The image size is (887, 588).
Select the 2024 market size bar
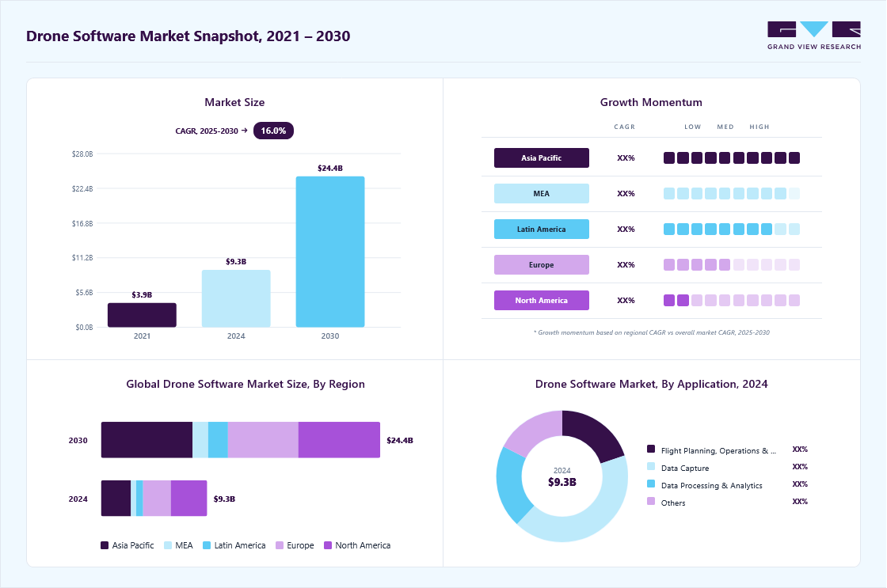(236, 298)
